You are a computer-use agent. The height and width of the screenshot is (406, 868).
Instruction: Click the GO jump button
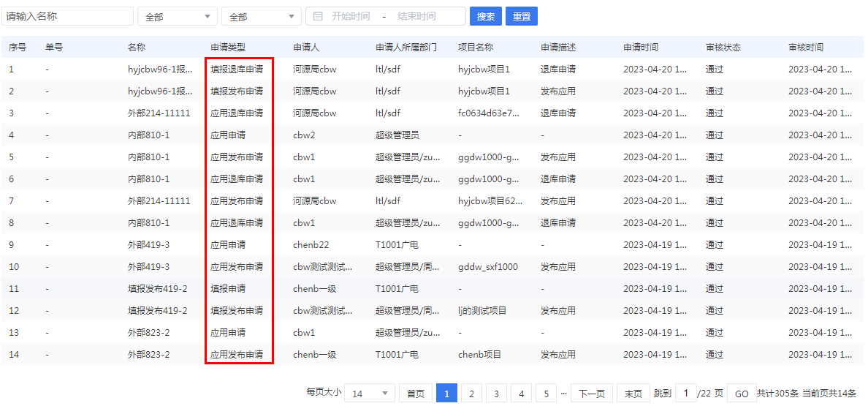pos(742,394)
